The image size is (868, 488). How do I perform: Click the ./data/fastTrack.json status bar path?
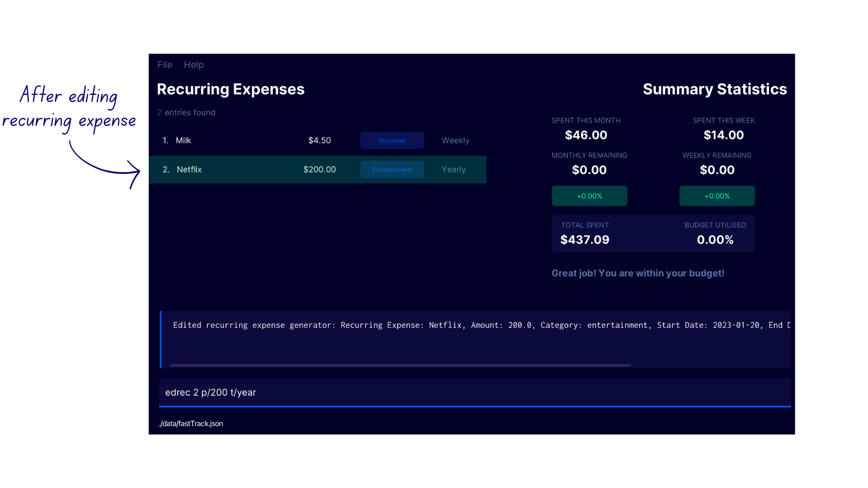(x=191, y=424)
